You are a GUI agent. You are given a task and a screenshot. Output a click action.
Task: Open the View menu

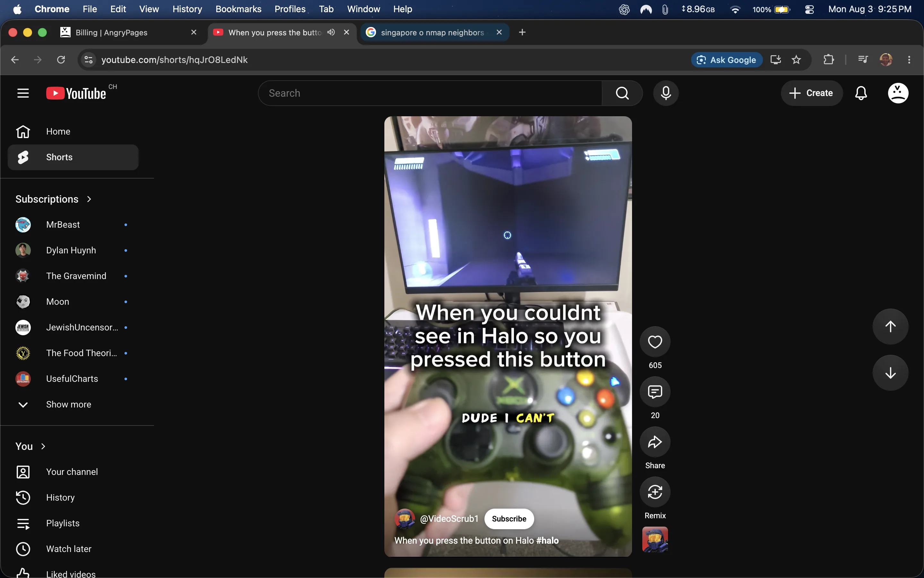pos(149,9)
